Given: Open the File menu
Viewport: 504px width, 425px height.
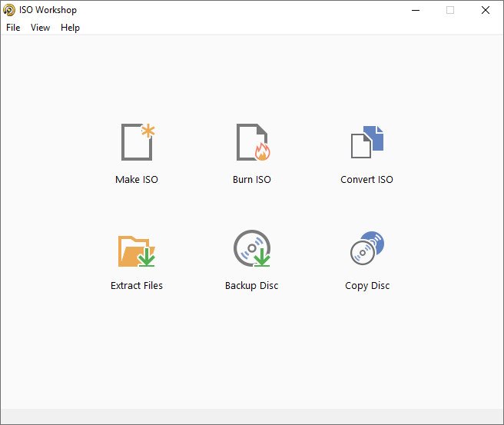Looking at the screenshot, I should [x=13, y=28].
